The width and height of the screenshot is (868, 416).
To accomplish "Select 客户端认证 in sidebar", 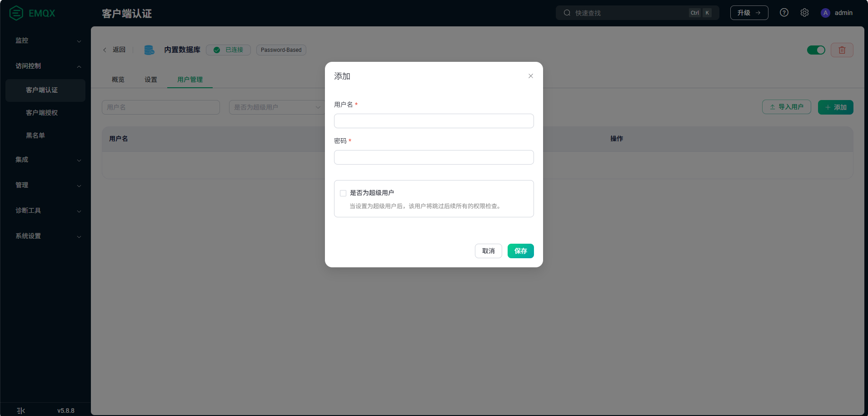I will tap(45, 90).
